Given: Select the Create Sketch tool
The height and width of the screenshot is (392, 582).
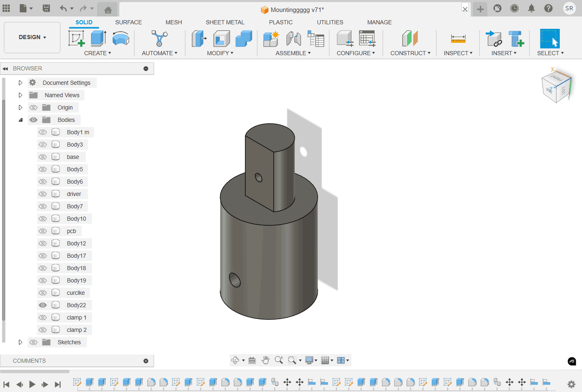Looking at the screenshot, I should (77, 39).
